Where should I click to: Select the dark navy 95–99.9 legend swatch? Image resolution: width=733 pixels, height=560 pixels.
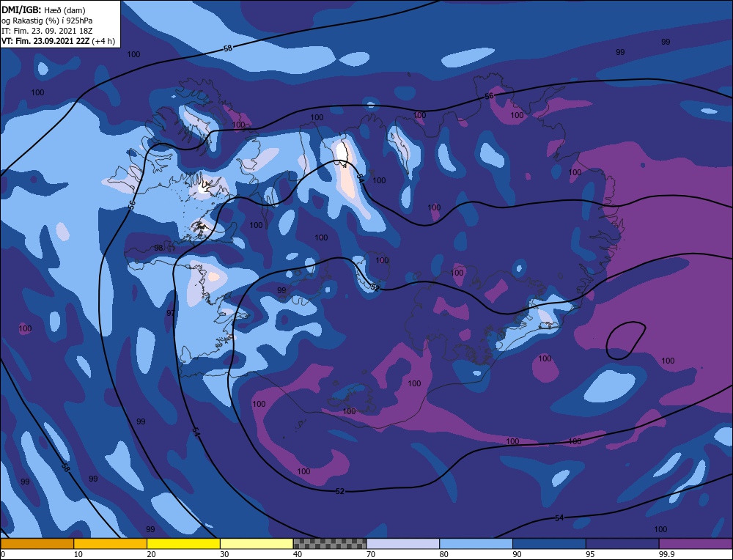tap(622, 544)
